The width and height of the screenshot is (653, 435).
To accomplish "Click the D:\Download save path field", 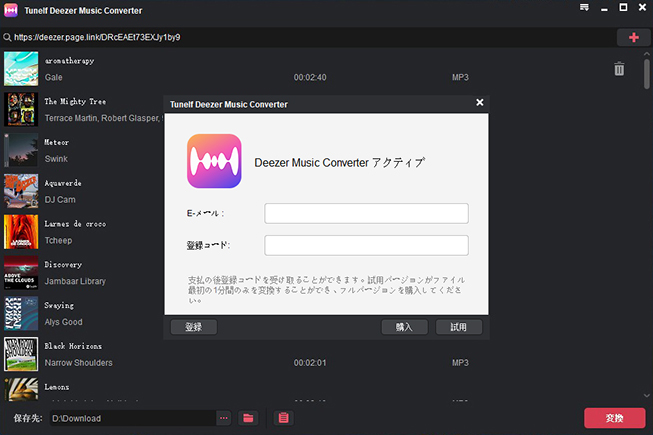I will [132, 418].
